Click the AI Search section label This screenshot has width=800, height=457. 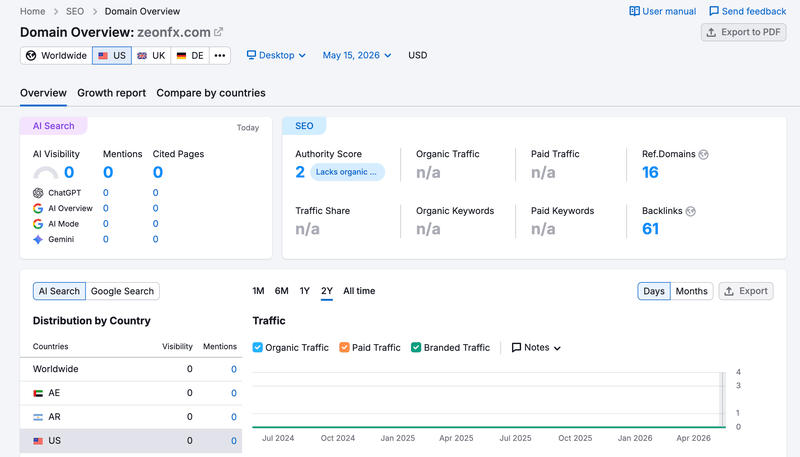(54, 126)
